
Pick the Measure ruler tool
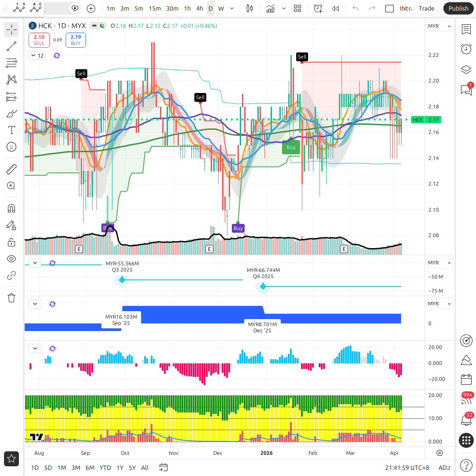coord(11,169)
